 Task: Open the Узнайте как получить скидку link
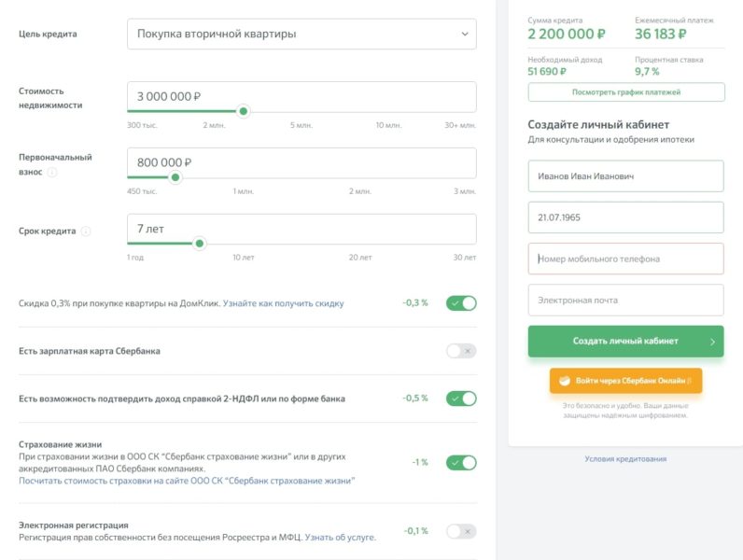[283, 303]
